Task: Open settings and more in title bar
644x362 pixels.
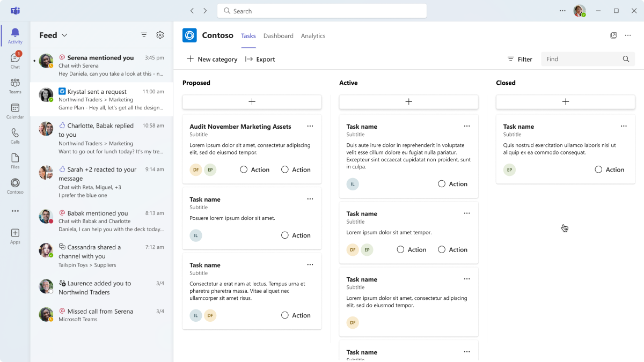Action: click(562, 11)
